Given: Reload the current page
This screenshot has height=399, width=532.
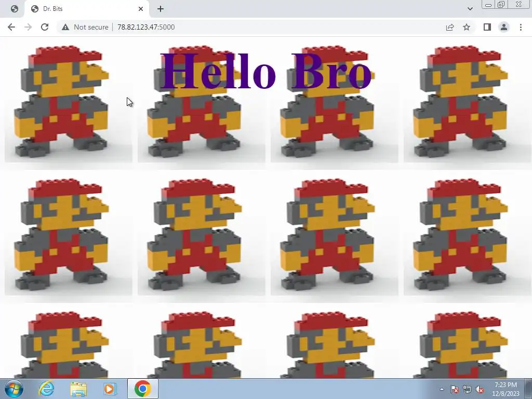Looking at the screenshot, I should point(45,27).
